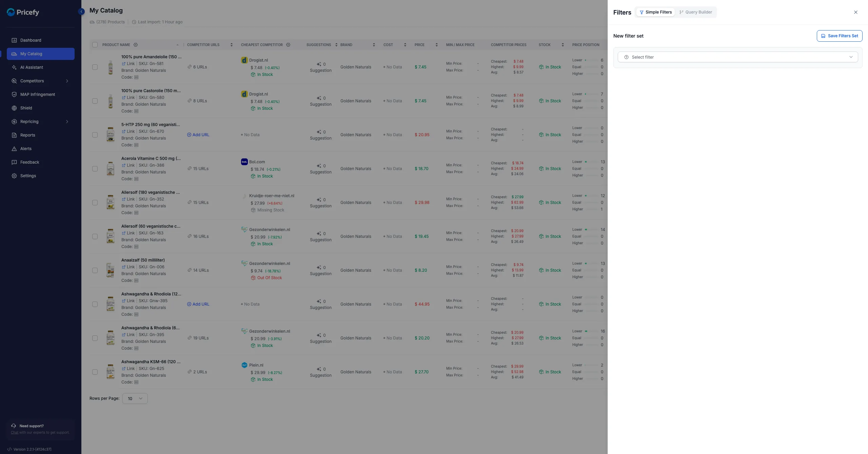The width and height of the screenshot is (868, 454).
Task: Click the Product Name column settings gear
Action: [136, 45]
